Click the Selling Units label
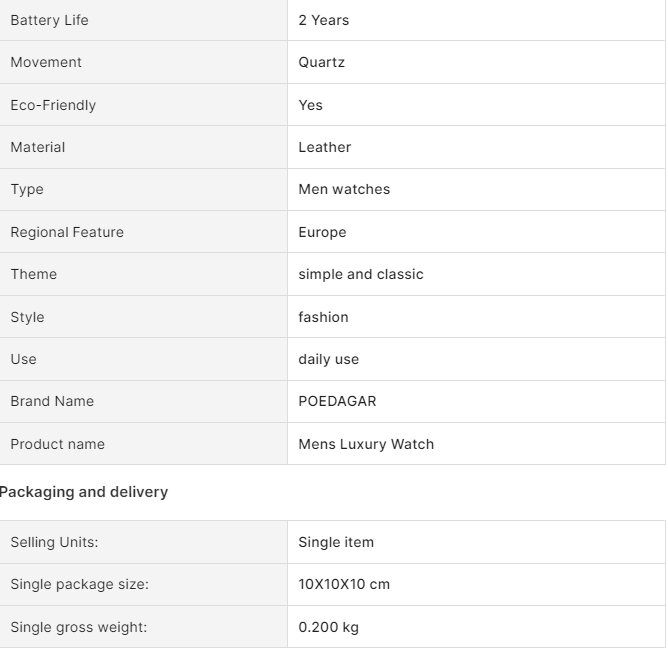 coord(55,542)
